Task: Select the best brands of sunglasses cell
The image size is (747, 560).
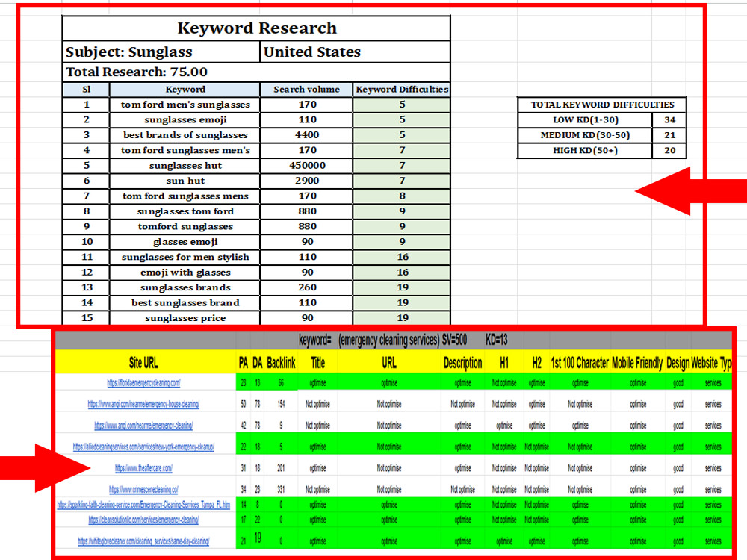Action: (185, 135)
